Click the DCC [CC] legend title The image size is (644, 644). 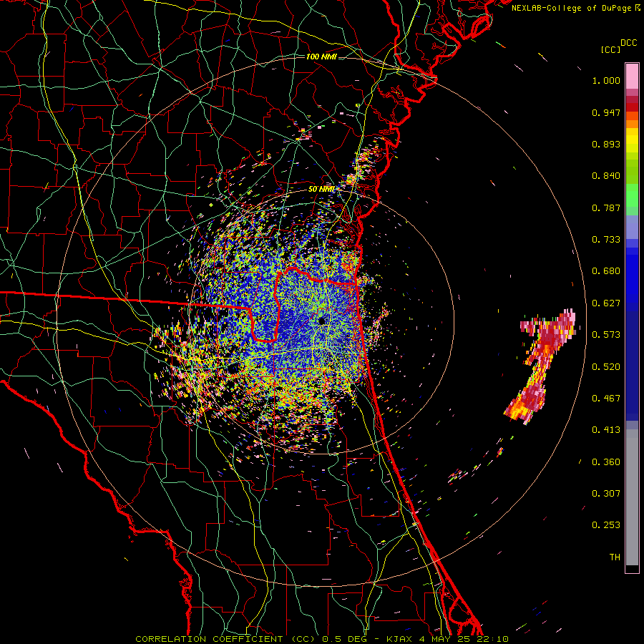[618, 46]
